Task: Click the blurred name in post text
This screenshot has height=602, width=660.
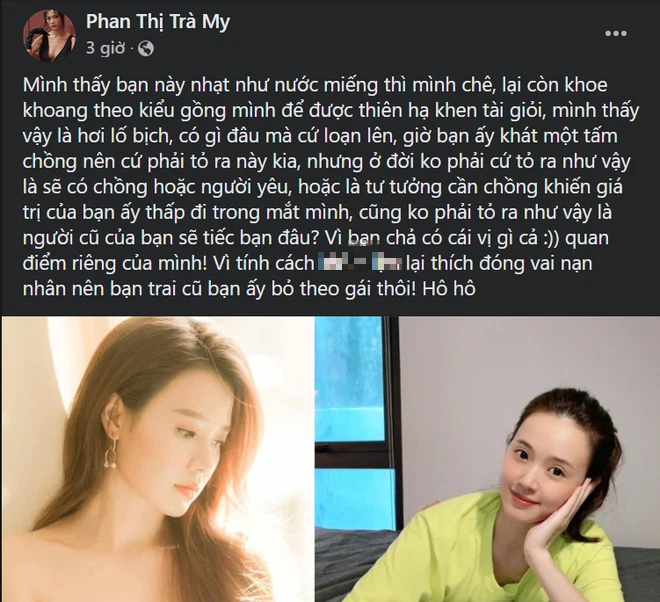Action: (359, 264)
